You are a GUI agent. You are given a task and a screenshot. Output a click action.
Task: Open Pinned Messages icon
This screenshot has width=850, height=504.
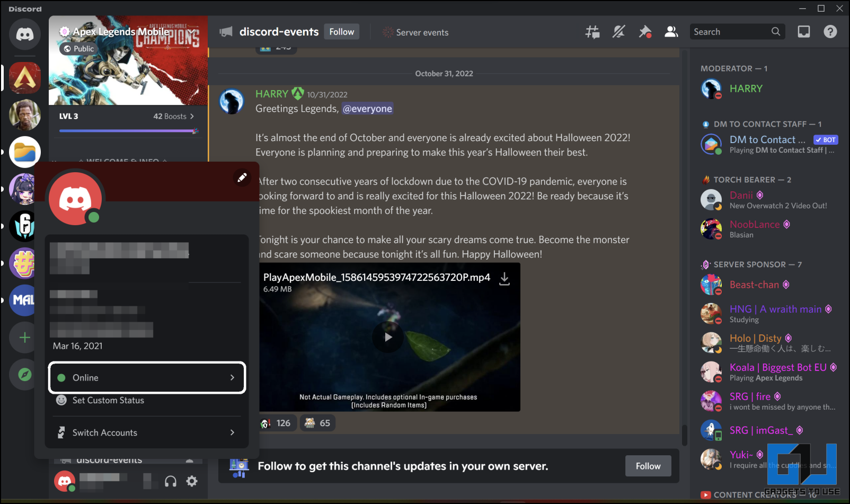tap(645, 32)
